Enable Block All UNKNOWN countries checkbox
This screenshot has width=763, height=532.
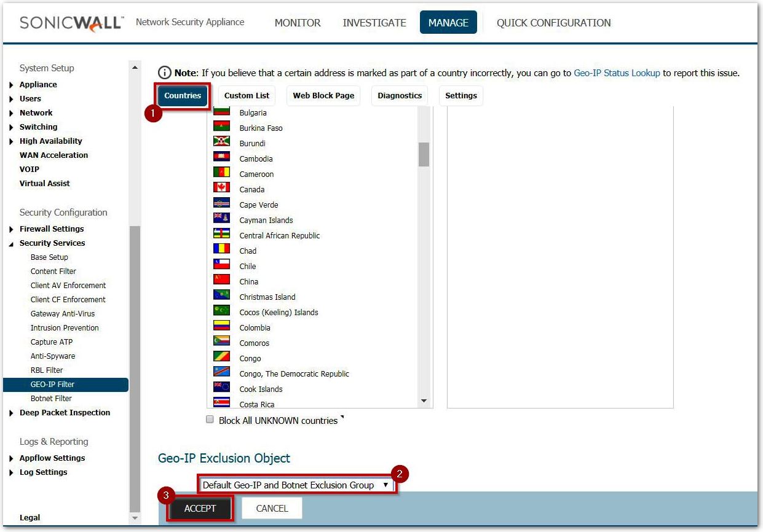coord(210,420)
